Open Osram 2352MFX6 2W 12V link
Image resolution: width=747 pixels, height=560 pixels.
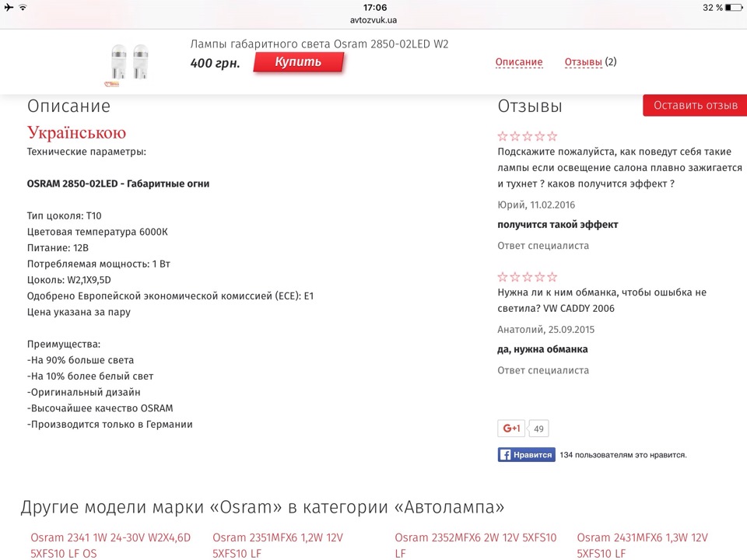tap(475, 545)
